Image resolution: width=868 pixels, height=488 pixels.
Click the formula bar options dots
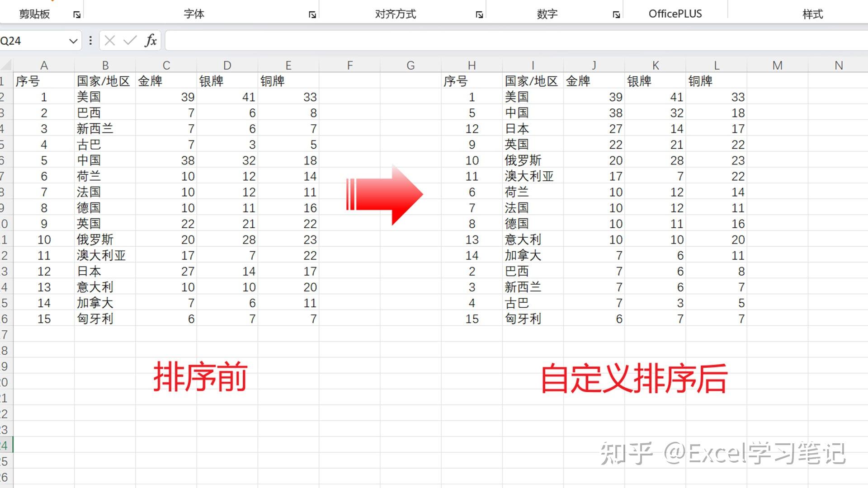(90, 41)
